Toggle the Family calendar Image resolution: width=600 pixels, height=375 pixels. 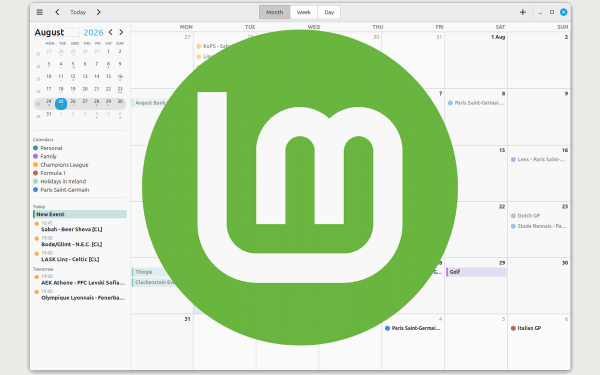coord(45,157)
